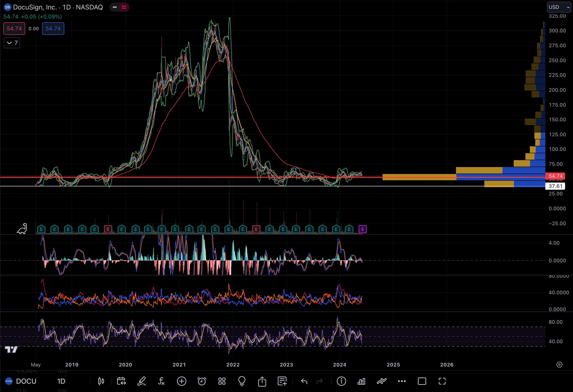573x392 pixels.
Task: Open the candlestick chart type selector
Action: point(101,381)
